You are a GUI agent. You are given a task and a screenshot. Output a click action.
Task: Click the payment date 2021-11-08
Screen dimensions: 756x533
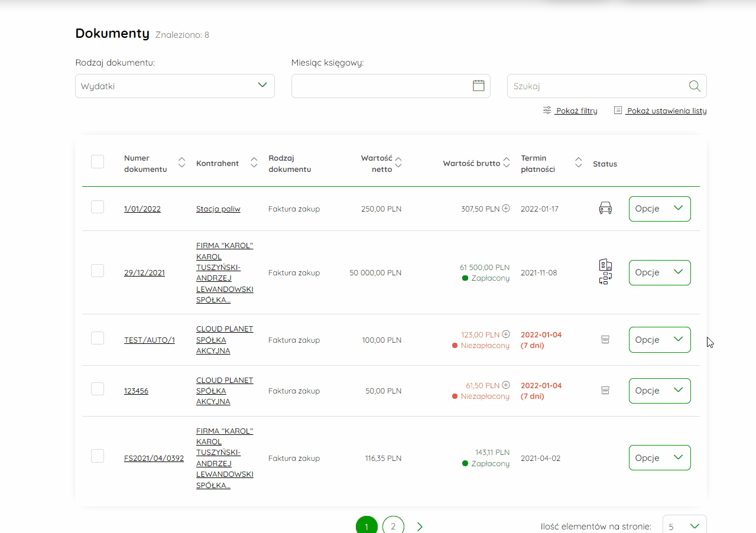click(x=539, y=272)
